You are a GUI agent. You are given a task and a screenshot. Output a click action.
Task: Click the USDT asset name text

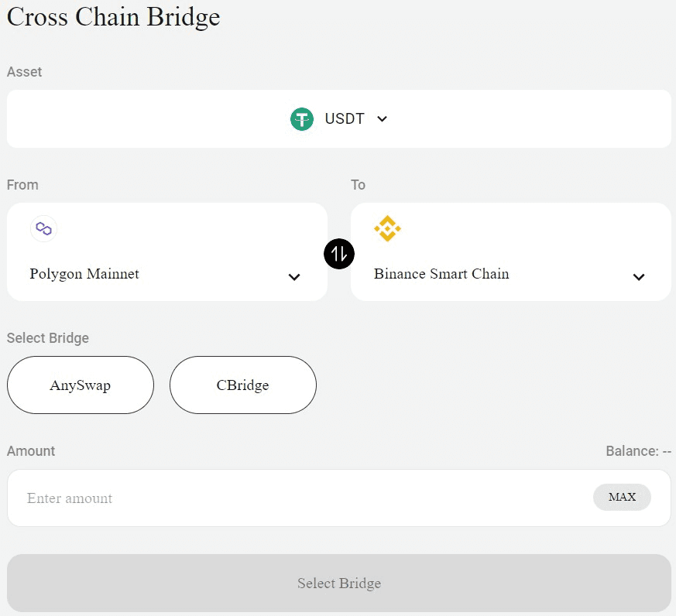coord(345,119)
